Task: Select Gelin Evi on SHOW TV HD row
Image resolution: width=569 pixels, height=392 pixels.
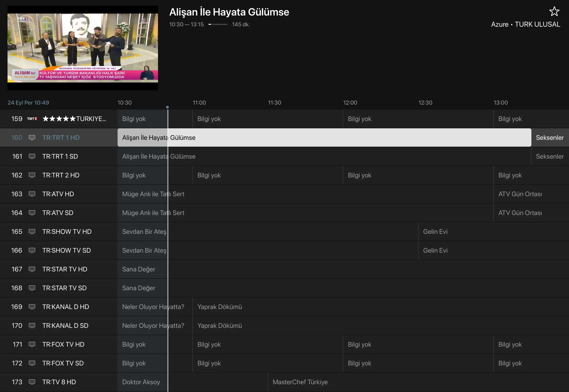Action: [494, 232]
